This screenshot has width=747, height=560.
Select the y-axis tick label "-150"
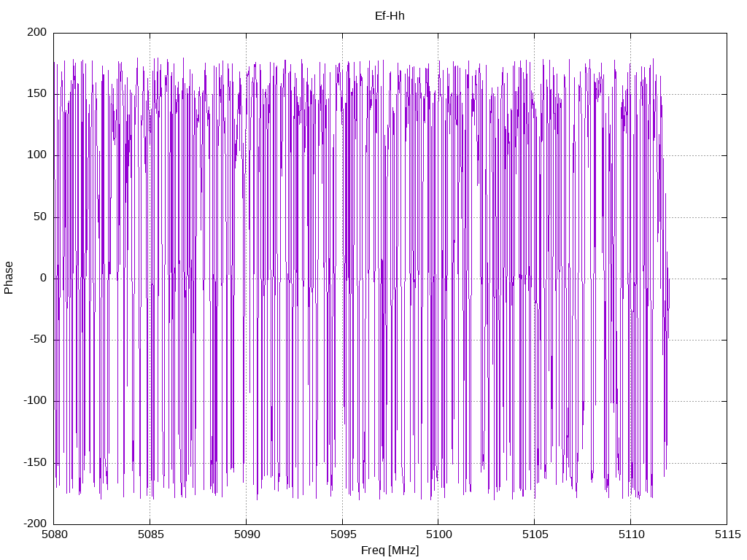click(35, 462)
